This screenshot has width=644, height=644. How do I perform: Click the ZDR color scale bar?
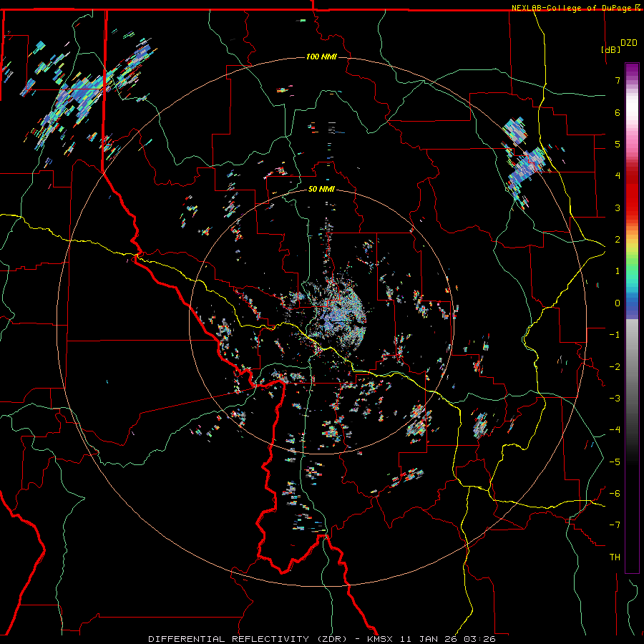coord(632,318)
